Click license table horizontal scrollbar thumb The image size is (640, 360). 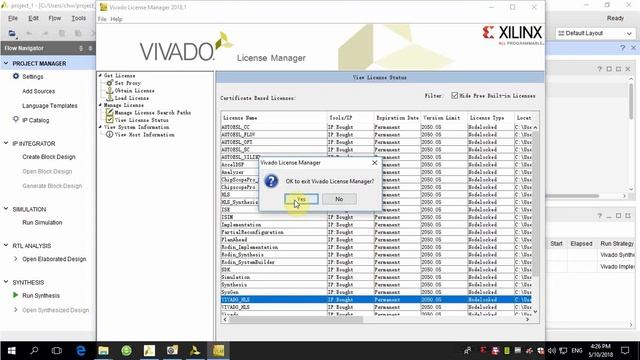tap(296, 320)
